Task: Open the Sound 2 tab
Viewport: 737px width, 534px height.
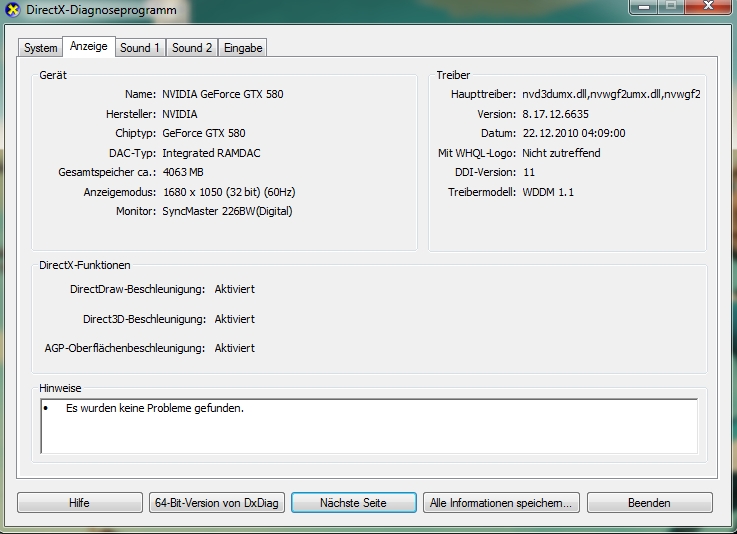Action: [192, 48]
